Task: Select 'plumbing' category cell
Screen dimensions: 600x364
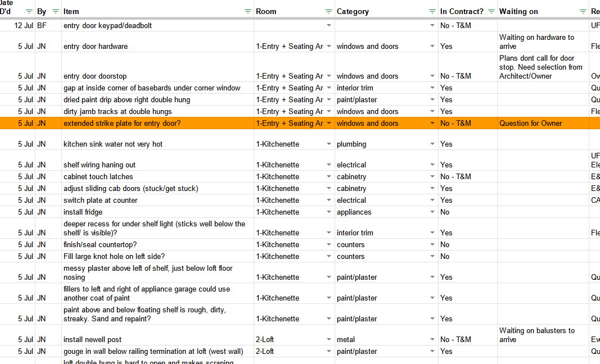Action: tap(386, 139)
